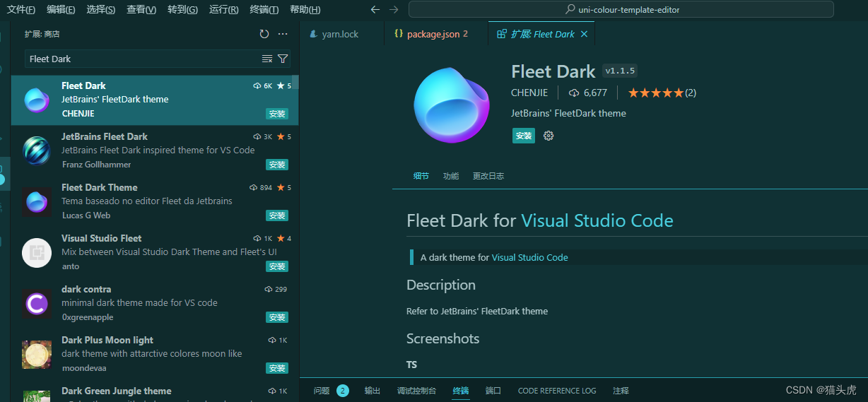Click the Visual Studio Fleet extension icon
The width and height of the screenshot is (868, 402).
pyautogui.click(x=37, y=252)
